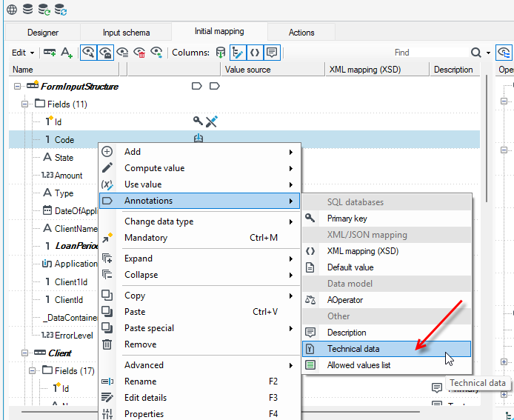Click Use value menu entry
Viewport: 514px width, 420px height.
(200, 184)
